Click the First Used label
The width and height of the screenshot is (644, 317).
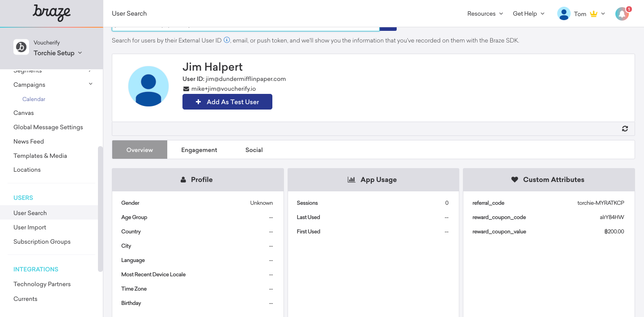pos(309,232)
